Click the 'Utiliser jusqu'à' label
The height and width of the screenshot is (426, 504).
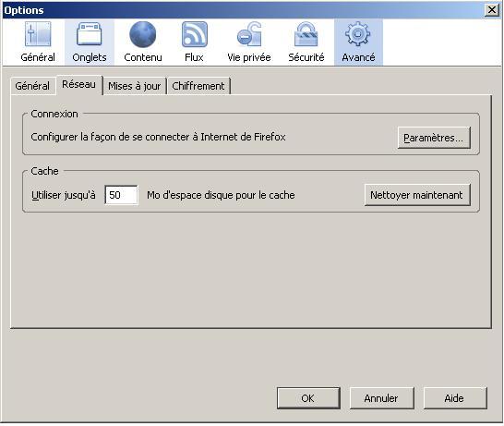64,195
